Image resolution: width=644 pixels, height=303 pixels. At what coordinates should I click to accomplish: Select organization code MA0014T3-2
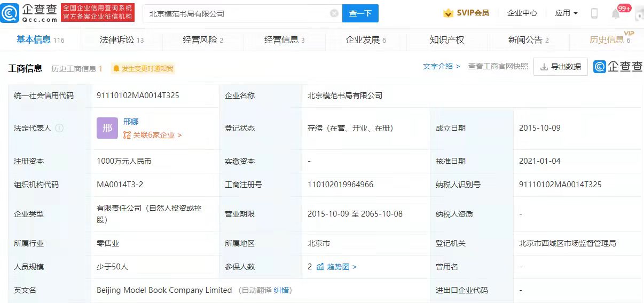pyautogui.click(x=120, y=185)
